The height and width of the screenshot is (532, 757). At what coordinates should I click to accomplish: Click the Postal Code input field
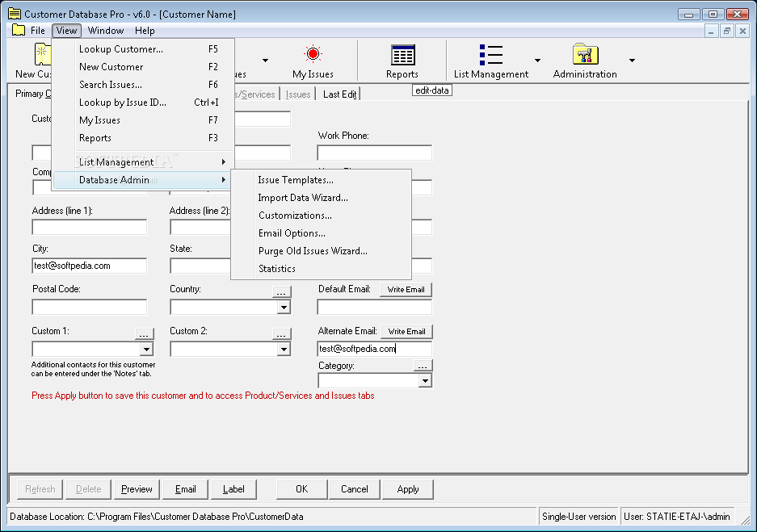click(x=90, y=308)
